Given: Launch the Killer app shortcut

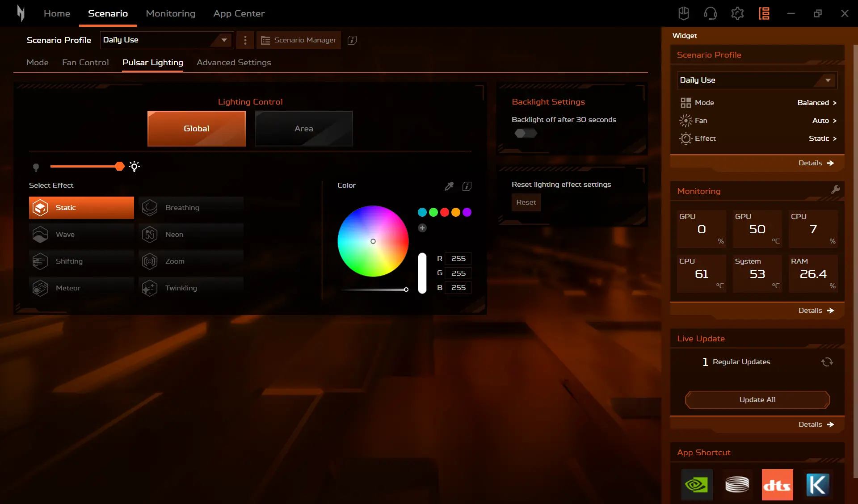Looking at the screenshot, I should 817,485.
